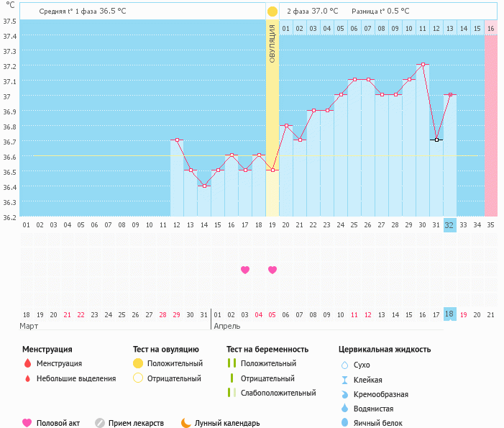This screenshot has width=504, height=428.
Task: Click the heart icon above April 03
Action: pyautogui.click(x=245, y=270)
